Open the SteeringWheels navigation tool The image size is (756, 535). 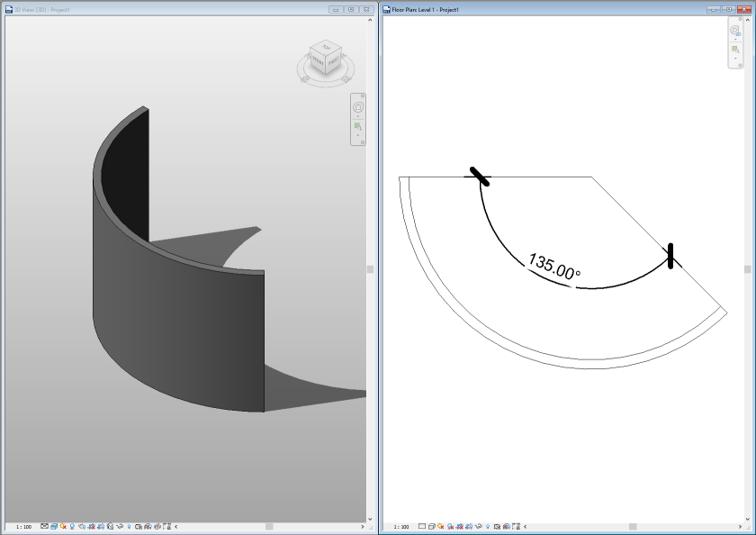tap(358, 106)
